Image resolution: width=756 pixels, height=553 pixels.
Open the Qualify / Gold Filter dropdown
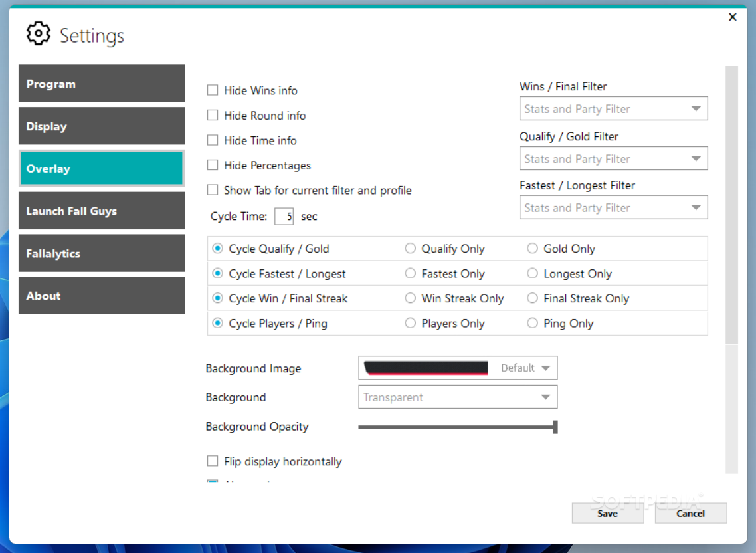(x=613, y=158)
